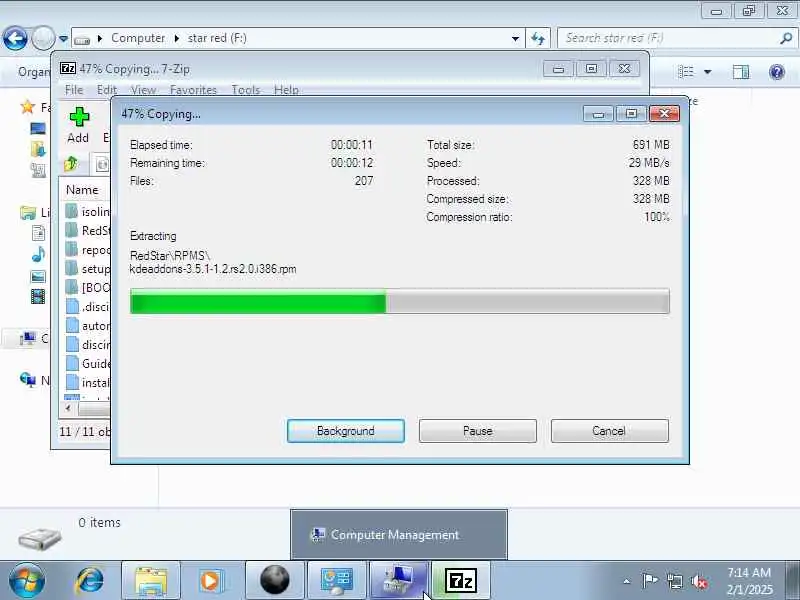Open the 7-Zip Tools menu
The height and width of the screenshot is (600, 800).
point(245,90)
